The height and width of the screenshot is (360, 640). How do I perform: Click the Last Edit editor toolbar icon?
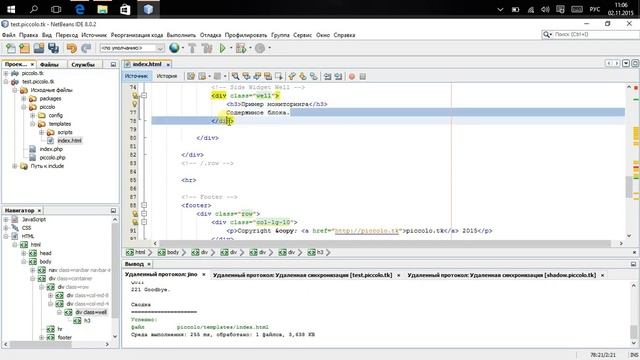(191, 76)
